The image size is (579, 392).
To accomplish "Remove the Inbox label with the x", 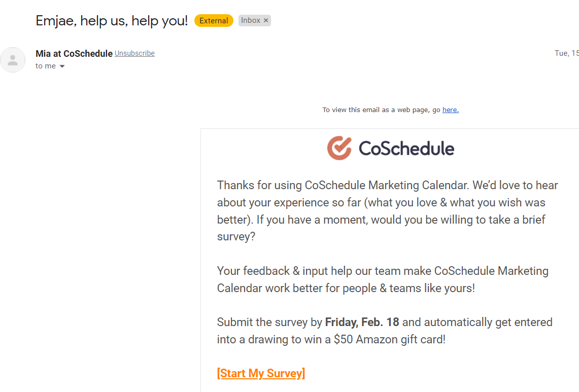I will 266,20.
